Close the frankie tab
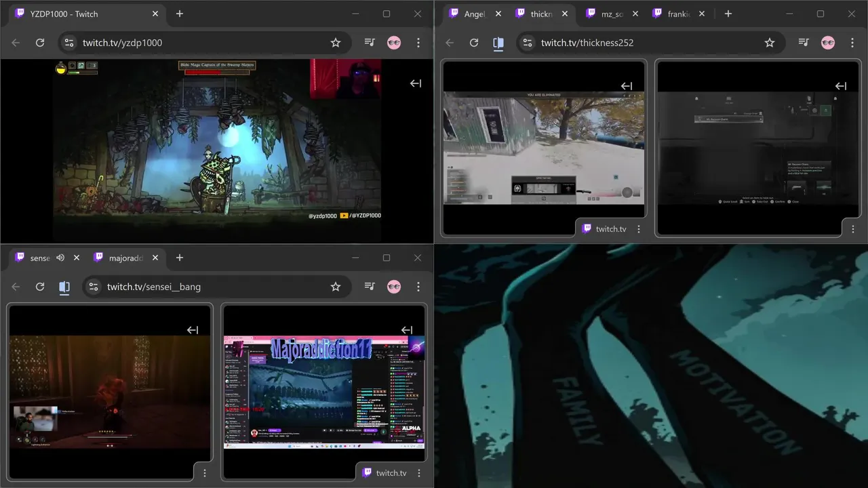Screen dimensions: 868x488 (702, 14)
